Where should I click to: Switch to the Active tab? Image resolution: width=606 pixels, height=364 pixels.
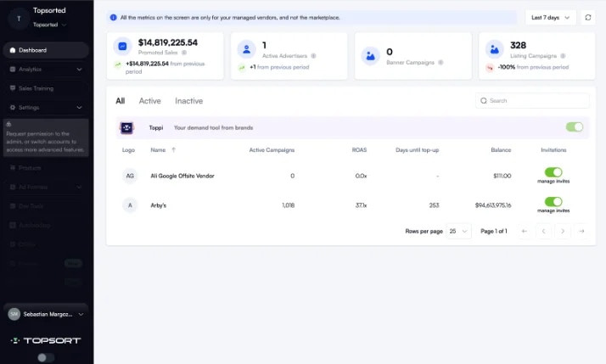(149, 101)
